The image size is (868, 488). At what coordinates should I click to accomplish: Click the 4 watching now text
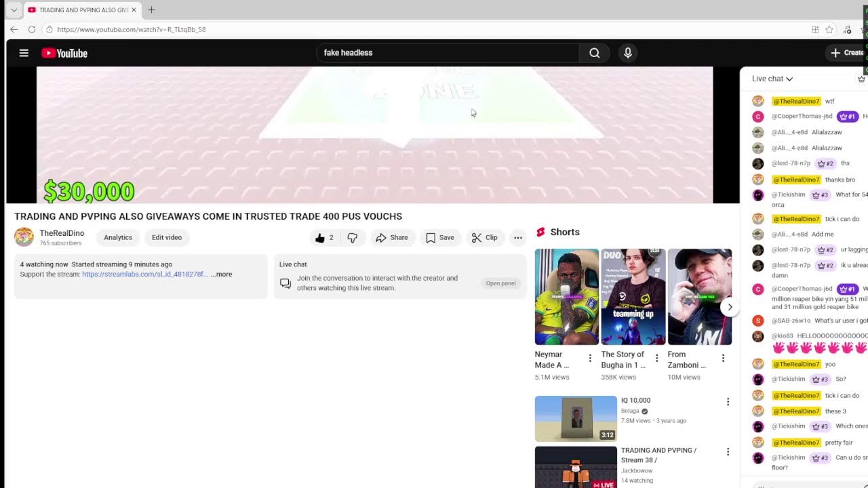click(44, 264)
